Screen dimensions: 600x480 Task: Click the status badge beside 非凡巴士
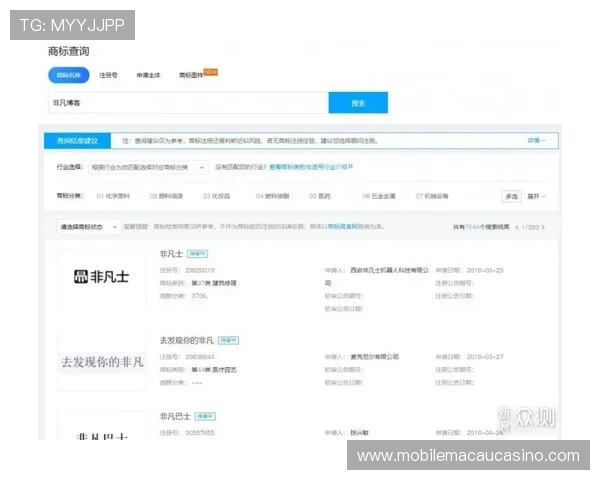tap(205, 416)
